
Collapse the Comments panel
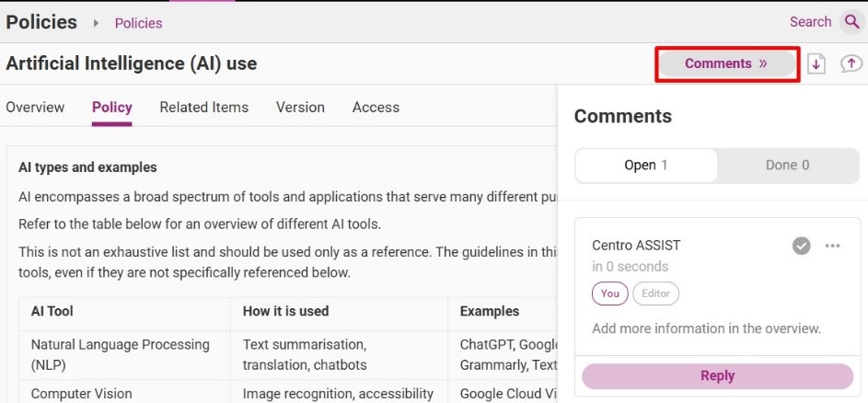[727, 63]
